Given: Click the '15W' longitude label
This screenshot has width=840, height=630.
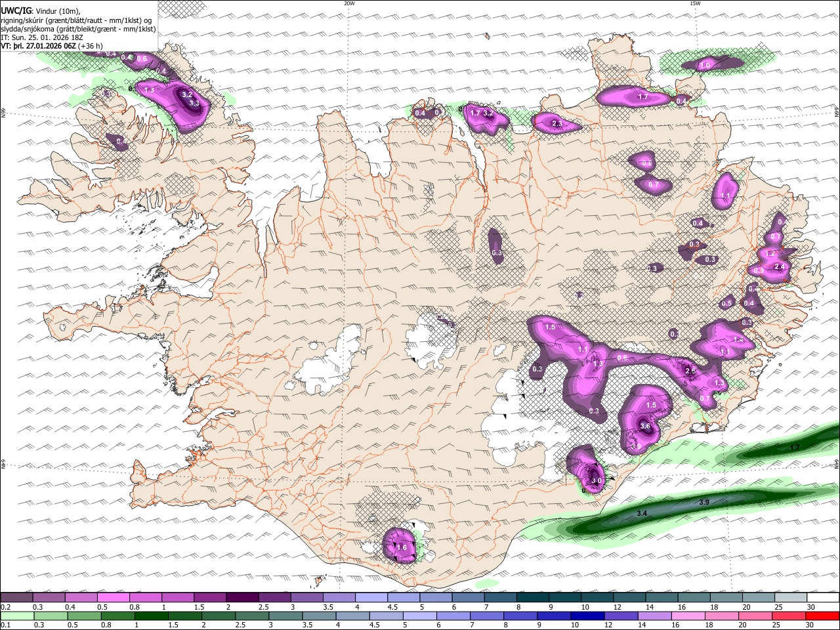Looking at the screenshot, I should click(695, 3).
